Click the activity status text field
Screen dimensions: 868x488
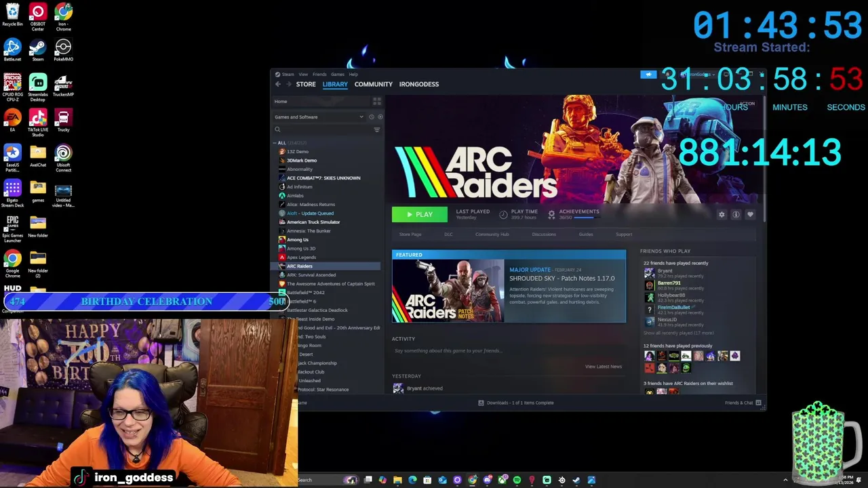tap(507, 351)
